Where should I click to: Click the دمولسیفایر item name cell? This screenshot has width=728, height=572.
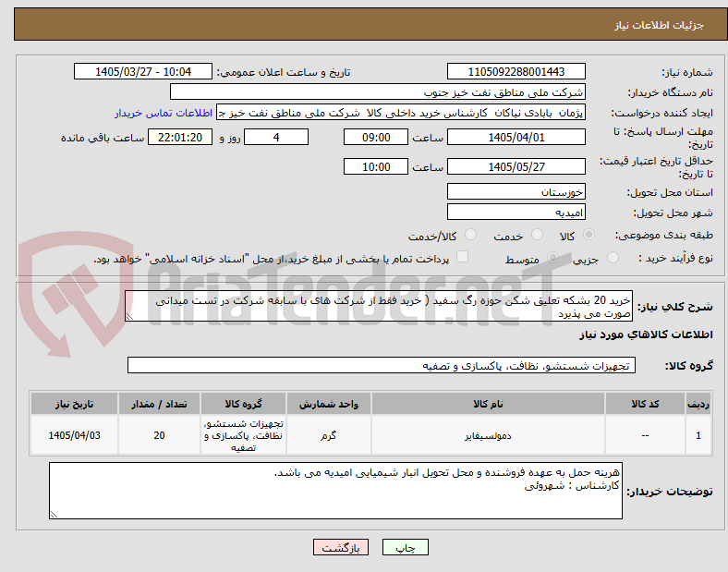(x=488, y=435)
